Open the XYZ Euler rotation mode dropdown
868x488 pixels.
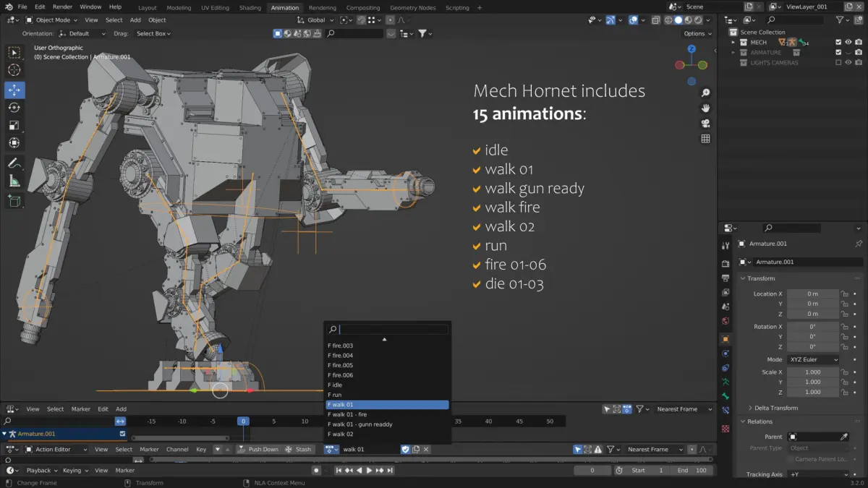(814, 359)
